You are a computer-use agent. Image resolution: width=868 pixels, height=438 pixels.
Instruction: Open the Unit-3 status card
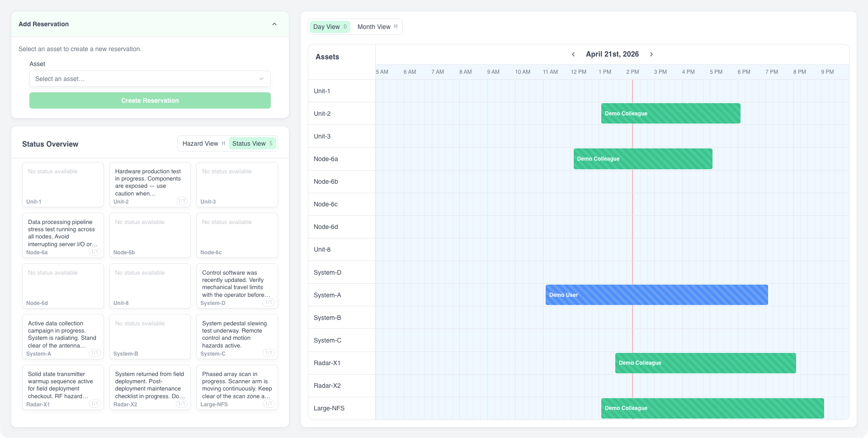(x=237, y=185)
